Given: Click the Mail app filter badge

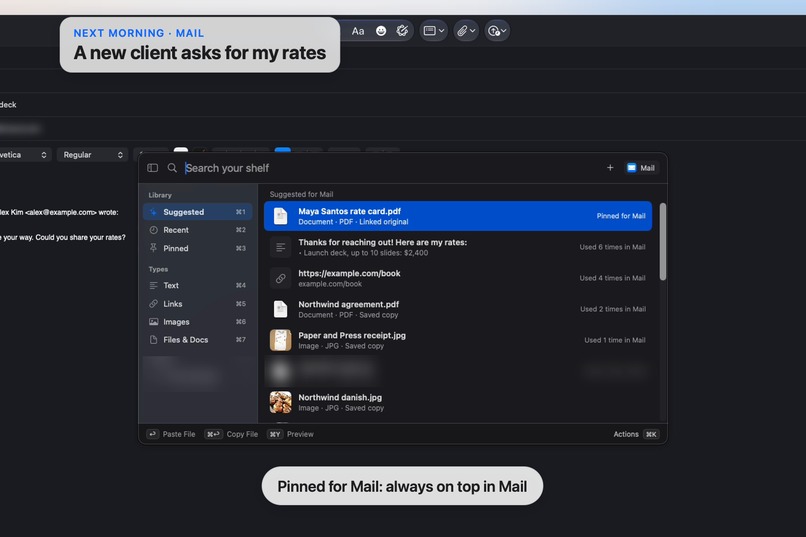Looking at the screenshot, I should pyautogui.click(x=641, y=168).
